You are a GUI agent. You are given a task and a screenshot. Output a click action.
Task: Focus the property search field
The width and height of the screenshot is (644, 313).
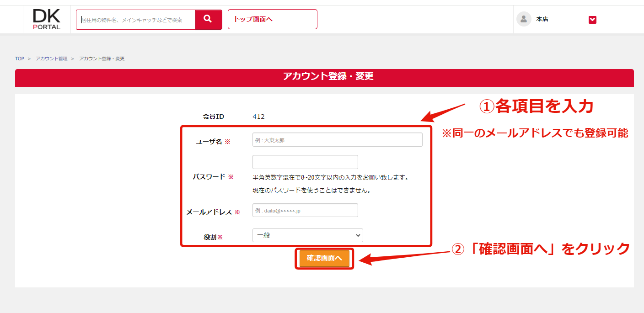pos(136,20)
